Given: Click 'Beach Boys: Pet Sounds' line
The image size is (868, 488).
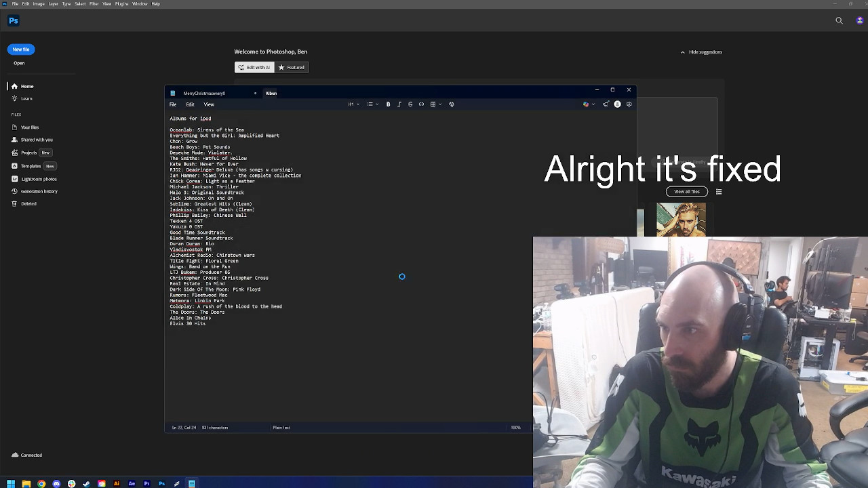Looking at the screenshot, I should (x=199, y=147).
